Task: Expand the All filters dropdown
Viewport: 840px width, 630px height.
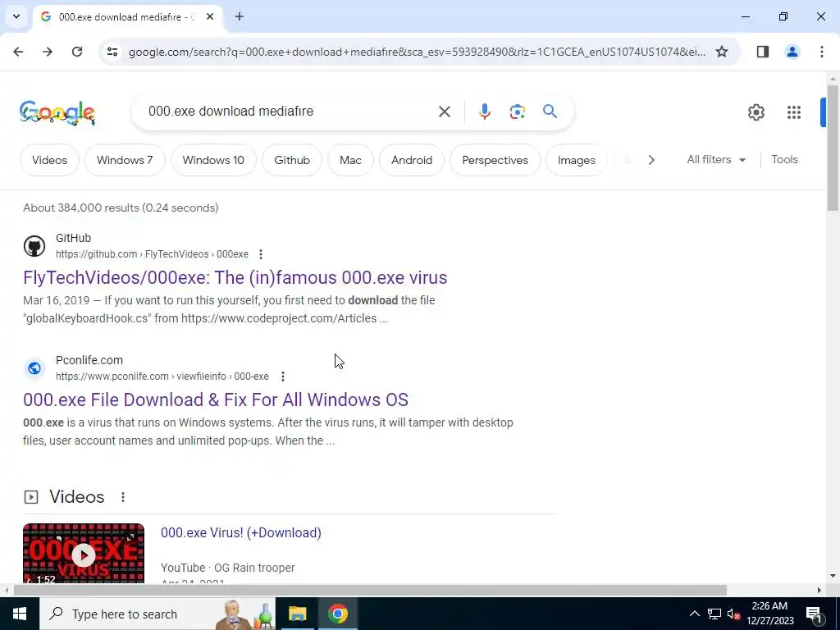Action: pyautogui.click(x=716, y=159)
